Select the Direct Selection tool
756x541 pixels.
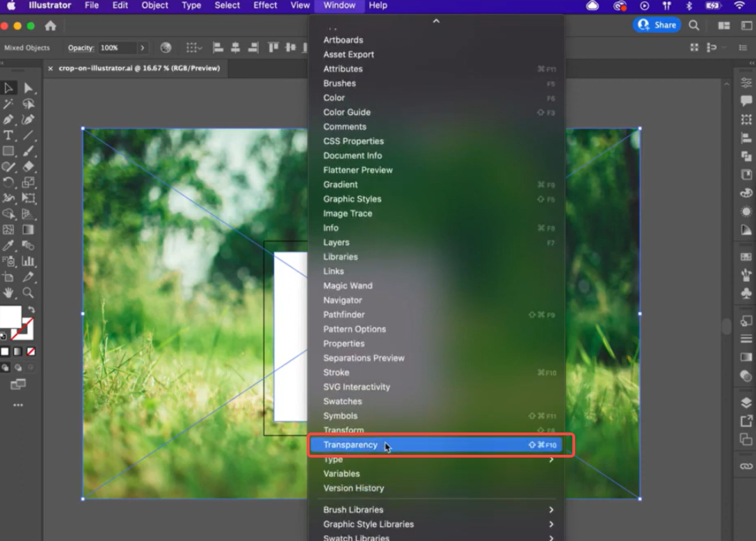pos(29,88)
